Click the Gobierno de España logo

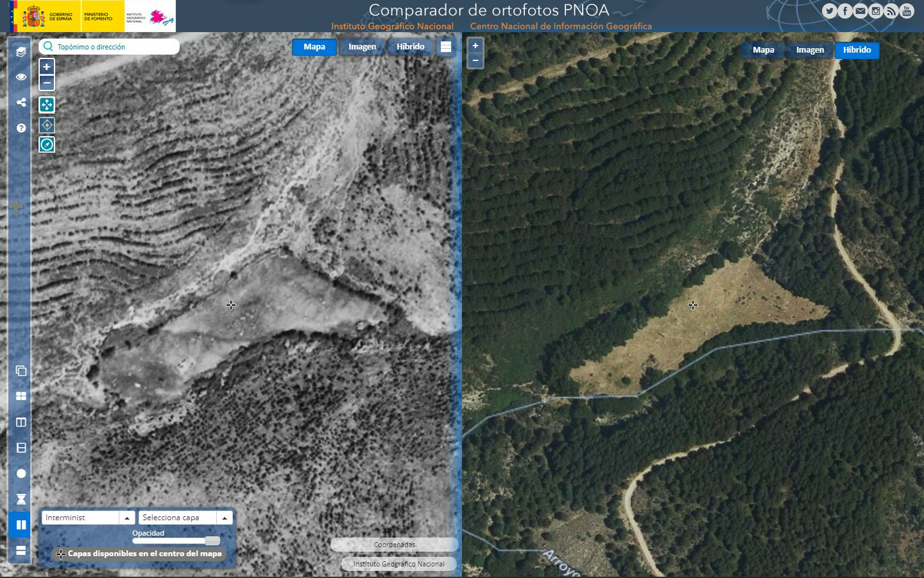(45, 16)
